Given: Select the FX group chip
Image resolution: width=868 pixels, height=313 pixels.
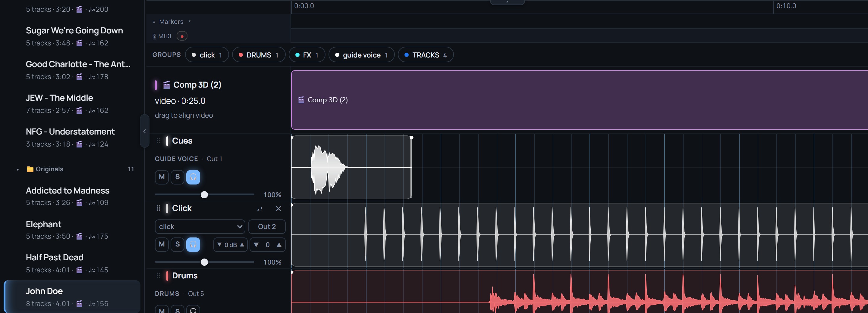Looking at the screenshot, I should point(307,55).
